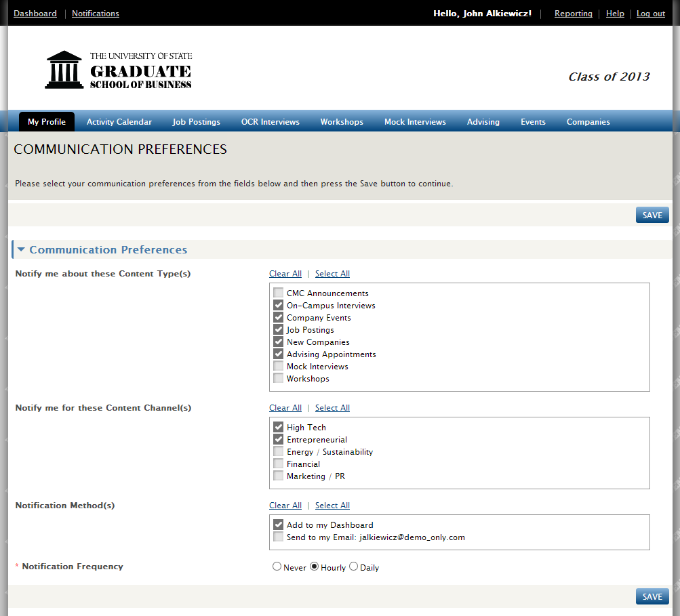Select the Daily frequency radio button
Image resolution: width=680 pixels, height=616 pixels.
coord(353,567)
